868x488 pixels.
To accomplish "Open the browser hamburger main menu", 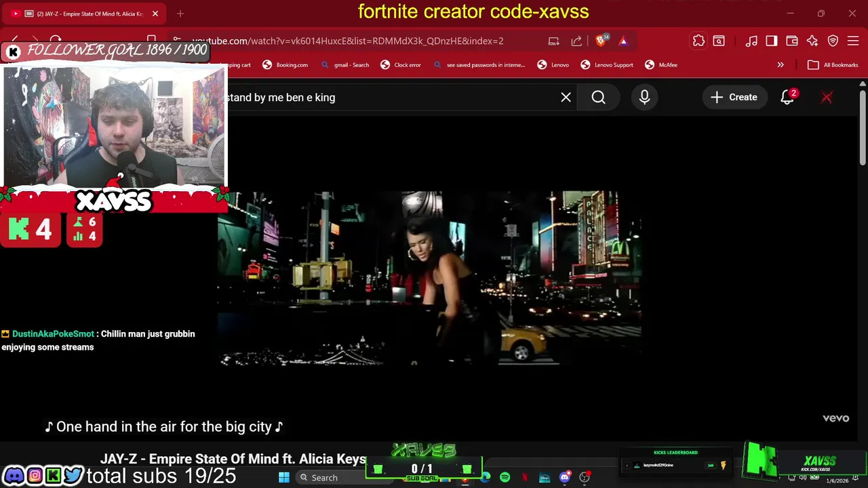I will point(853,41).
